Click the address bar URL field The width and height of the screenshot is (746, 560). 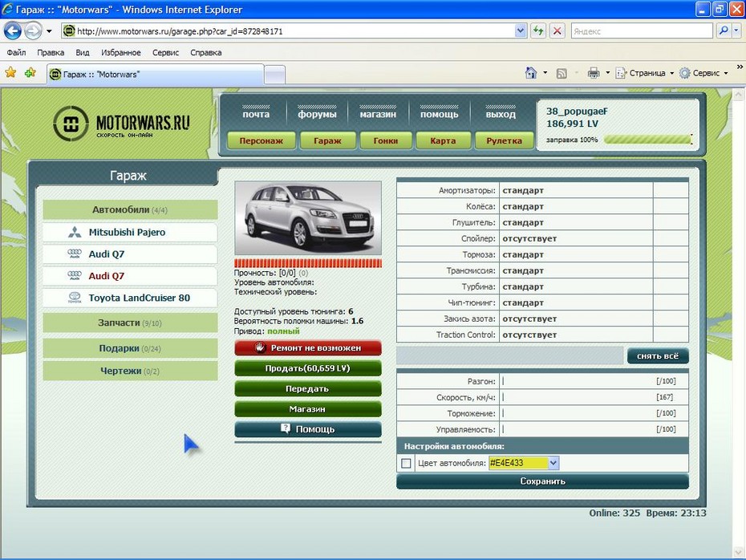287,31
